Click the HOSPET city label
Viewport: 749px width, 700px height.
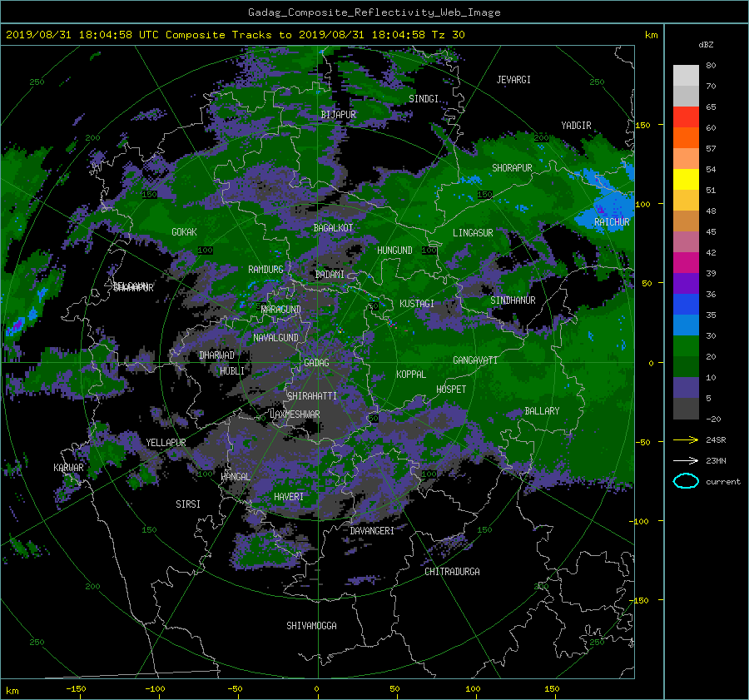coord(451,390)
